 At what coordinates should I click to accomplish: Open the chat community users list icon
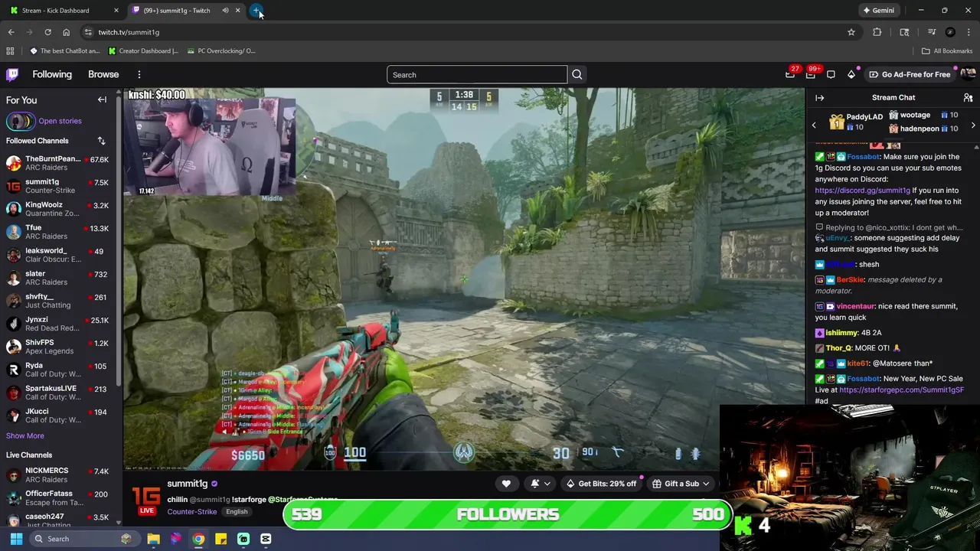(x=968, y=97)
